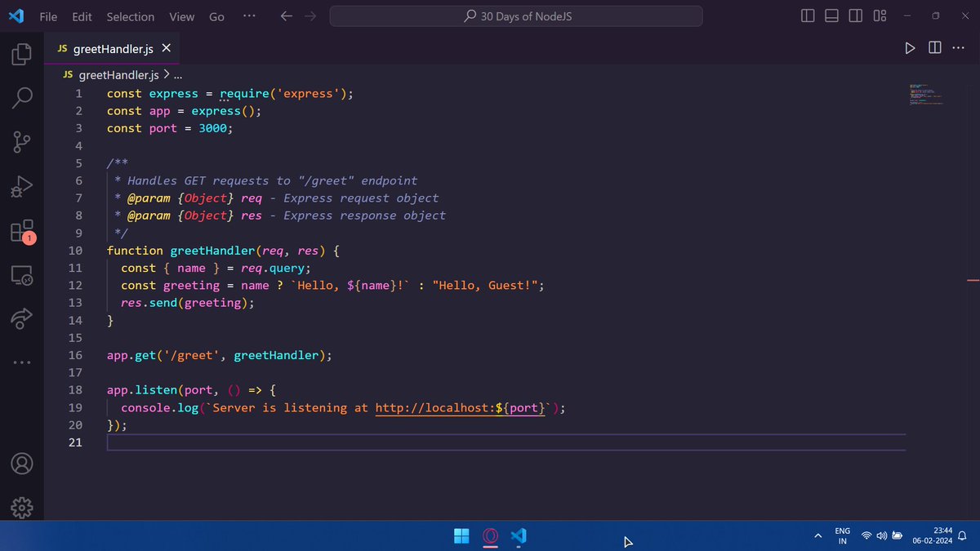Click "Hello, Guest!" string
The width and height of the screenshot is (980, 551).
coord(484,286)
